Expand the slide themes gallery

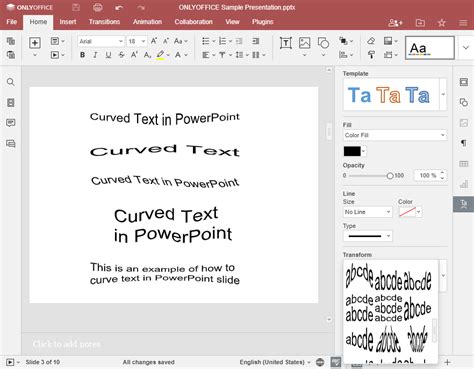tap(466, 48)
